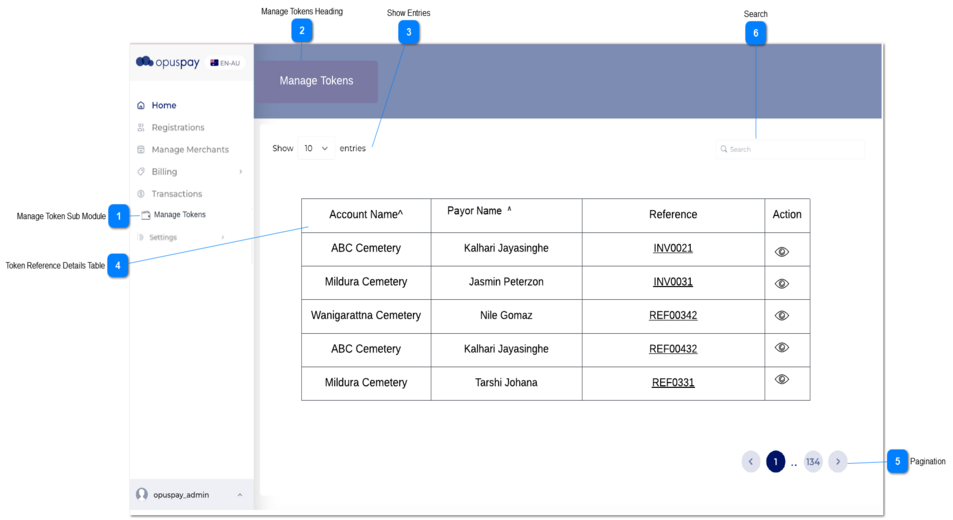Click the eye icon for REF00342
Viewport: 953px width, 520px height.
click(x=782, y=315)
